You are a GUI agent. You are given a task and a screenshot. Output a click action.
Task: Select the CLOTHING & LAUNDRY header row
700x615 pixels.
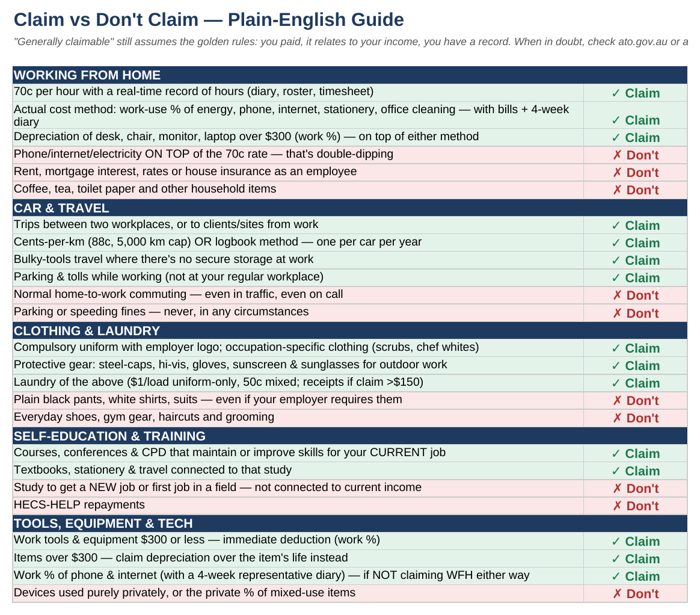pyautogui.click(x=349, y=331)
